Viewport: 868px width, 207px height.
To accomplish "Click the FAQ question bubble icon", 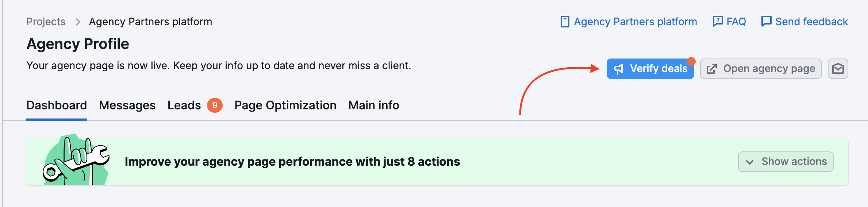I will (718, 21).
